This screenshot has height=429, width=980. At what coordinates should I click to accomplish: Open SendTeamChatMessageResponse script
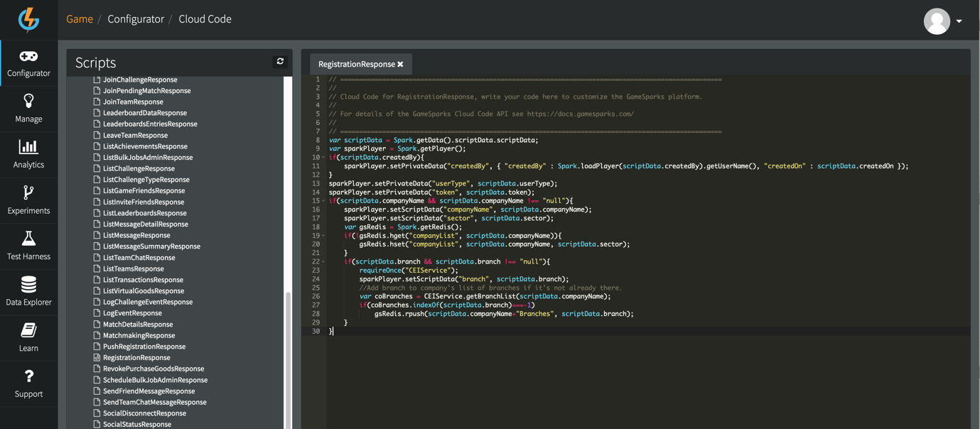click(x=154, y=402)
